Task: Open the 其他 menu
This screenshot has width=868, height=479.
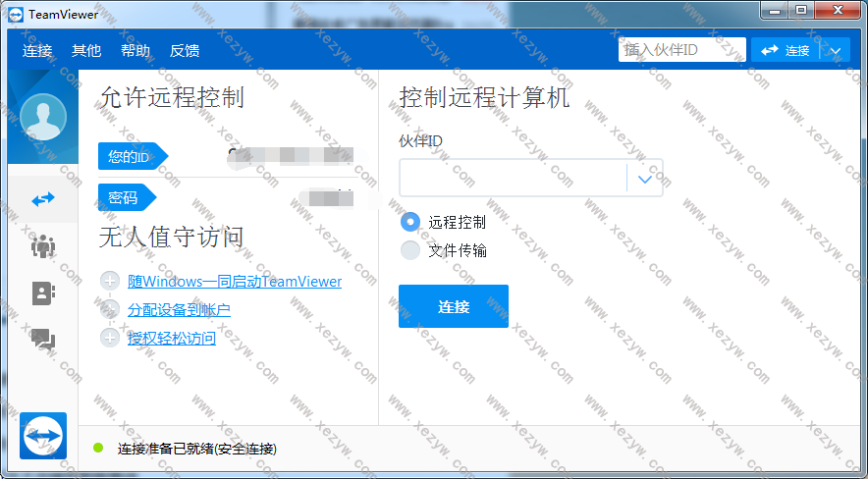Action: pyautogui.click(x=86, y=51)
